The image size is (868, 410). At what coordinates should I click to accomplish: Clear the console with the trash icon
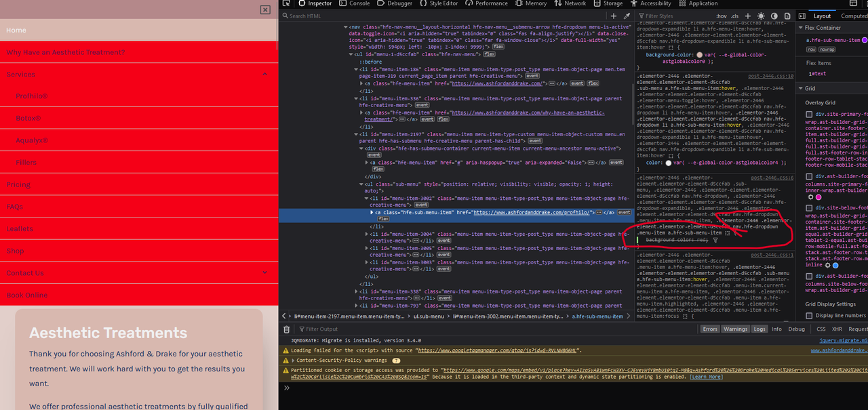click(287, 329)
